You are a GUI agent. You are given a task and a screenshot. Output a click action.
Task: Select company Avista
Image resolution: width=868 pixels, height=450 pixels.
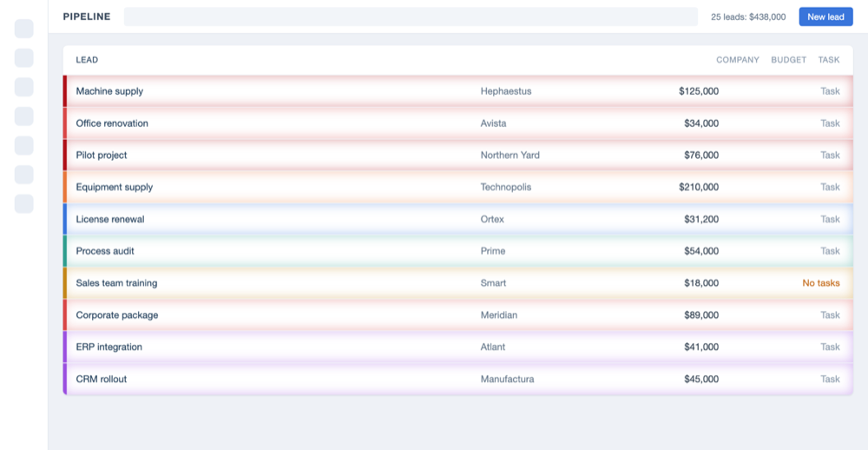493,123
